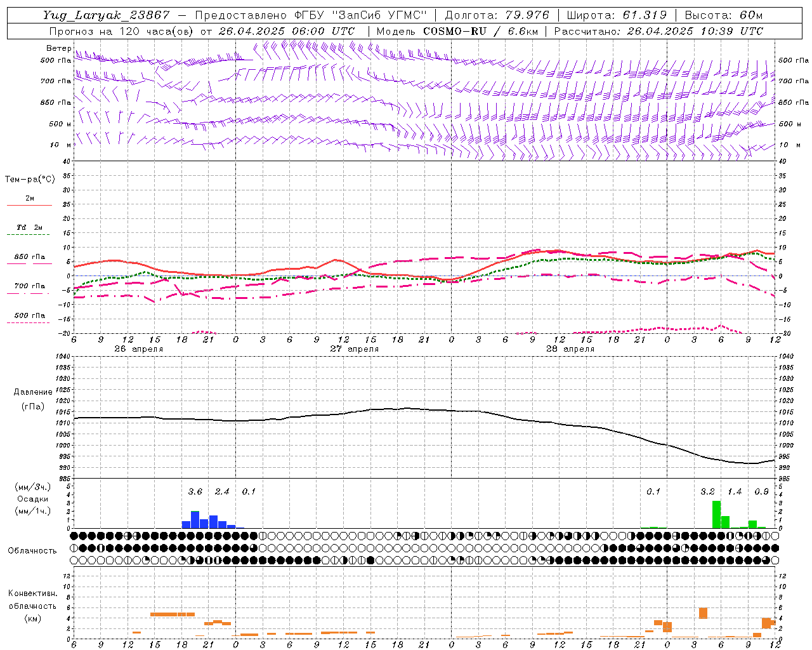The width and height of the screenshot is (812, 650).
Task: Click the tallest blue precipitation bar
Action: (x=195, y=520)
